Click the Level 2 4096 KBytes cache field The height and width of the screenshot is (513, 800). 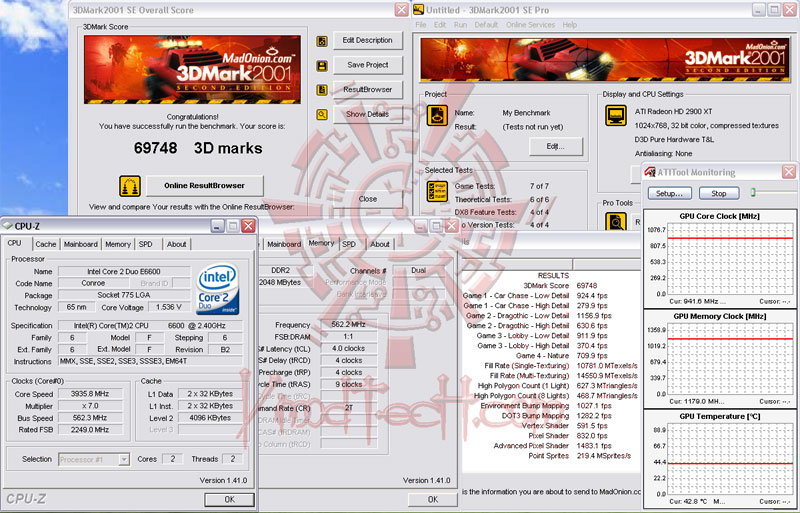[210, 418]
